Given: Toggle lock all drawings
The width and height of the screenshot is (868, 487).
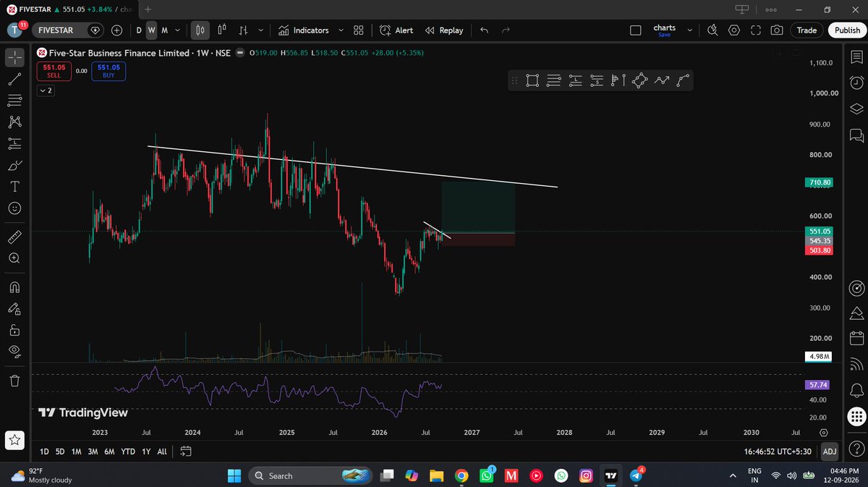Looking at the screenshot, I should coord(14,330).
